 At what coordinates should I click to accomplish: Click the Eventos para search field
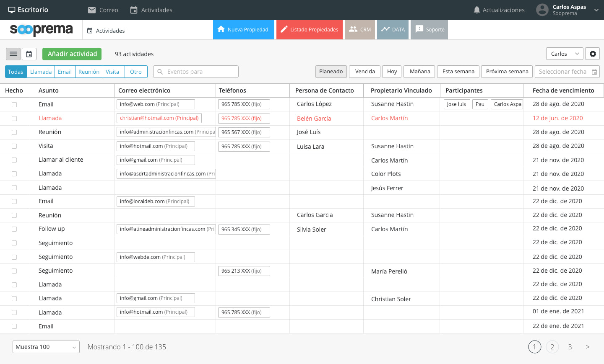(196, 72)
